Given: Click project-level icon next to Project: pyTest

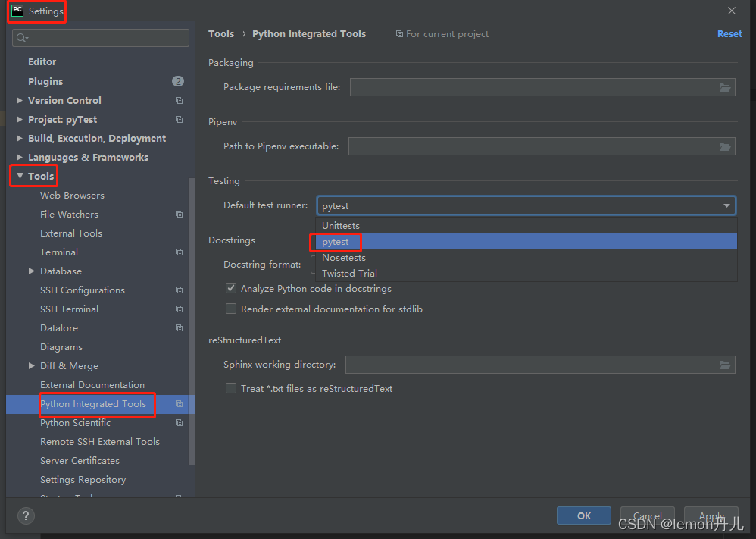Looking at the screenshot, I should [x=179, y=119].
